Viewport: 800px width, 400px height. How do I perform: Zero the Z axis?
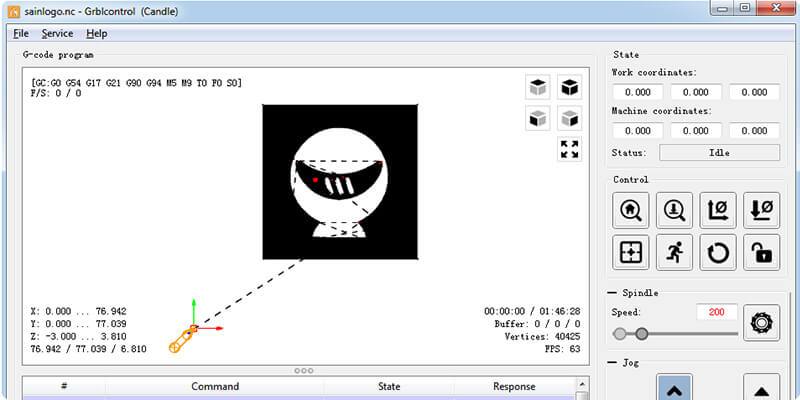coord(762,210)
